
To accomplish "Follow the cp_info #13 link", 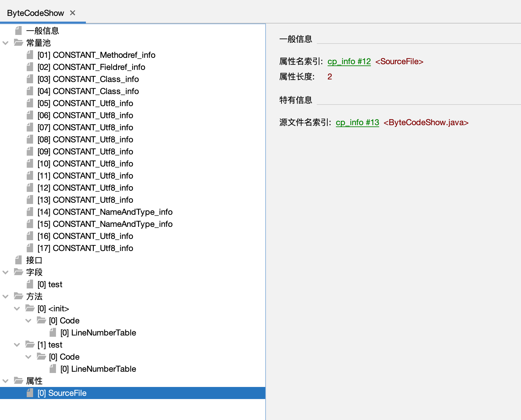I will [x=357, y=122].
